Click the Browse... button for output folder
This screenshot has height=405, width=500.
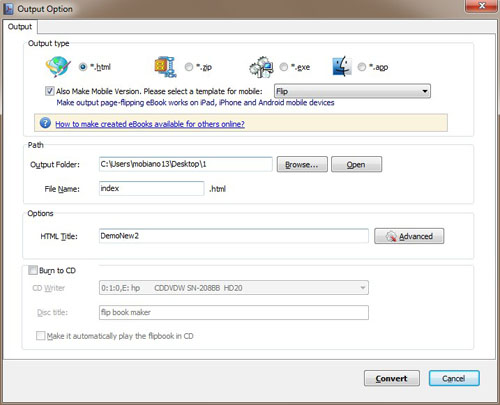pyautogui.click(x=302, y=164)
